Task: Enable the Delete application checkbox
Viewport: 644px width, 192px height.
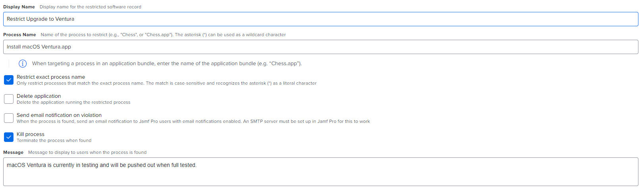Action: click(9, 99)
